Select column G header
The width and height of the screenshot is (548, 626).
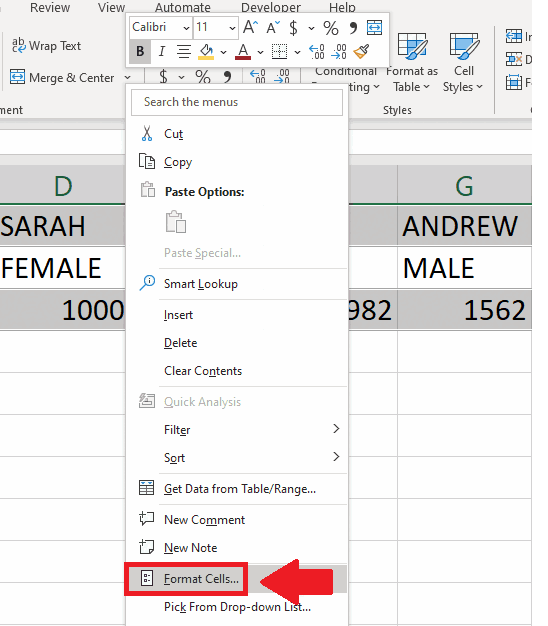coord(464,186)
